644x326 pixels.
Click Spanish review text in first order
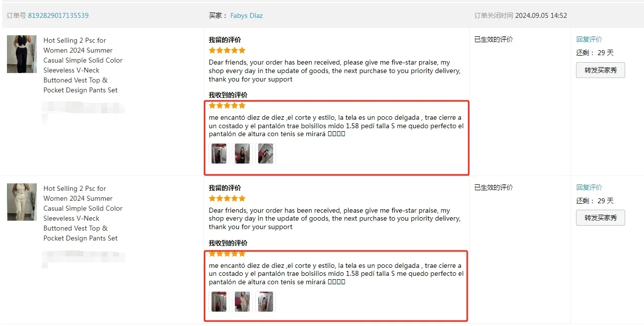pyautogui.click(x=336, y=126)
